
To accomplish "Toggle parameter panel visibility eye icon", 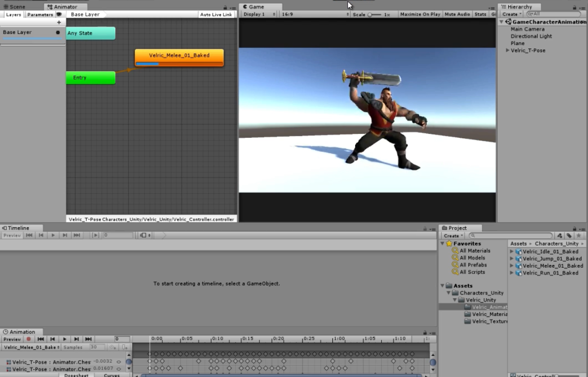I will click(59, 14).
